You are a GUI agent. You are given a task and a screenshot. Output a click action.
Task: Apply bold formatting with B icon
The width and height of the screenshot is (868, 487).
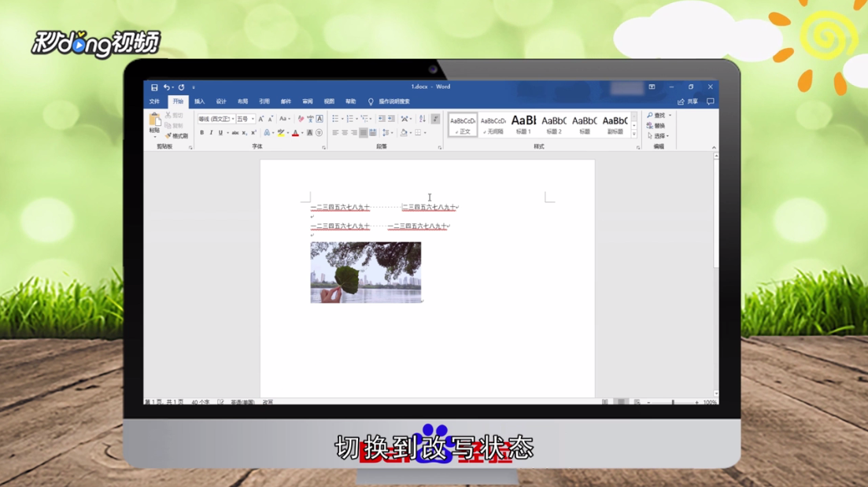201,132
